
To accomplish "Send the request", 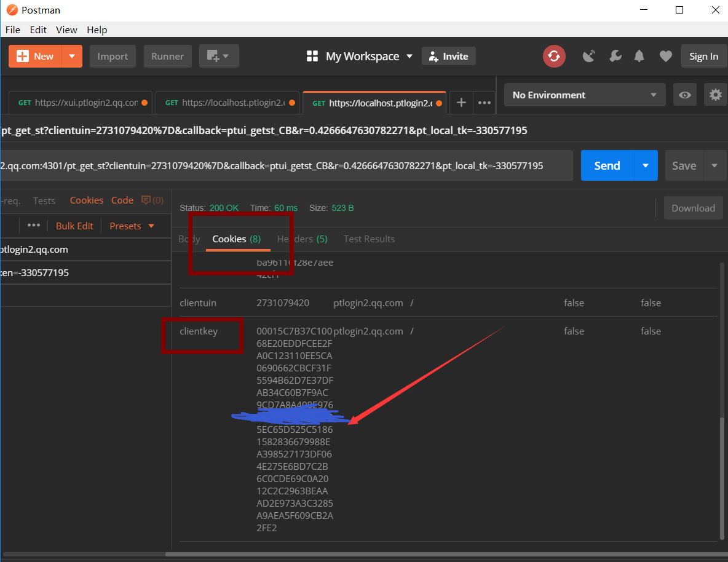I will [x=607, y=166].
